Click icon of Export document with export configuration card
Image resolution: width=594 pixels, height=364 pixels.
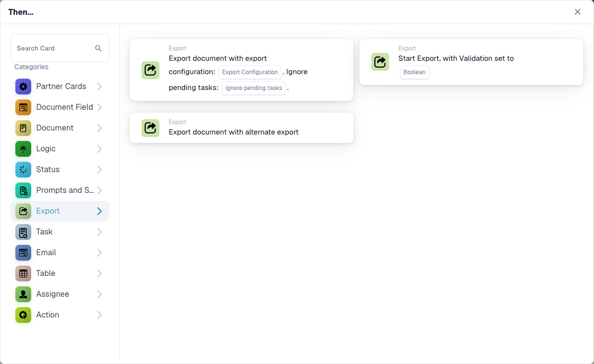[x=150, y=70]
